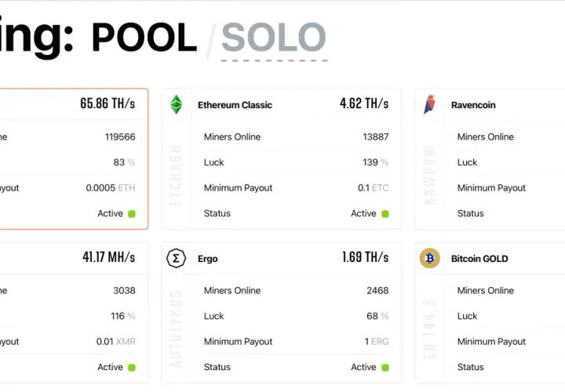Click the Bitcoin GOLD coin logo
Image resolution: width=565 pixels, height=392 pixels.
[x=430, y=258]
